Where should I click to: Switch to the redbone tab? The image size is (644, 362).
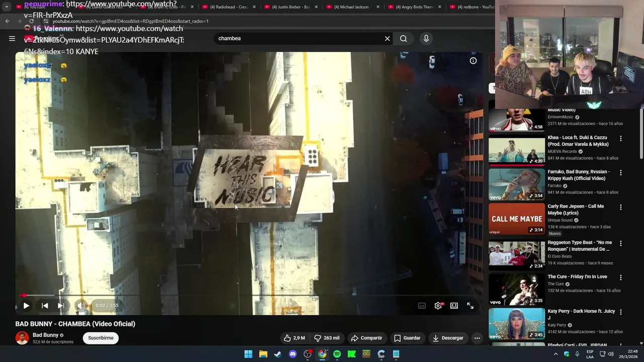[470, 7]
